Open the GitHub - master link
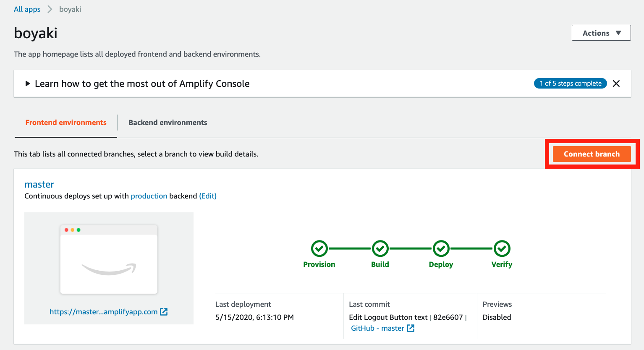Screen dimensions: 644x350 377,328
